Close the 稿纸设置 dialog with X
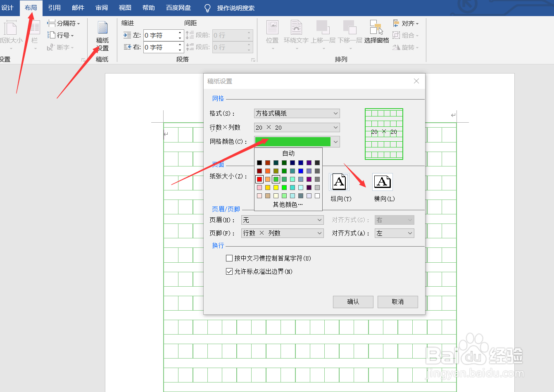 [416, 81]
